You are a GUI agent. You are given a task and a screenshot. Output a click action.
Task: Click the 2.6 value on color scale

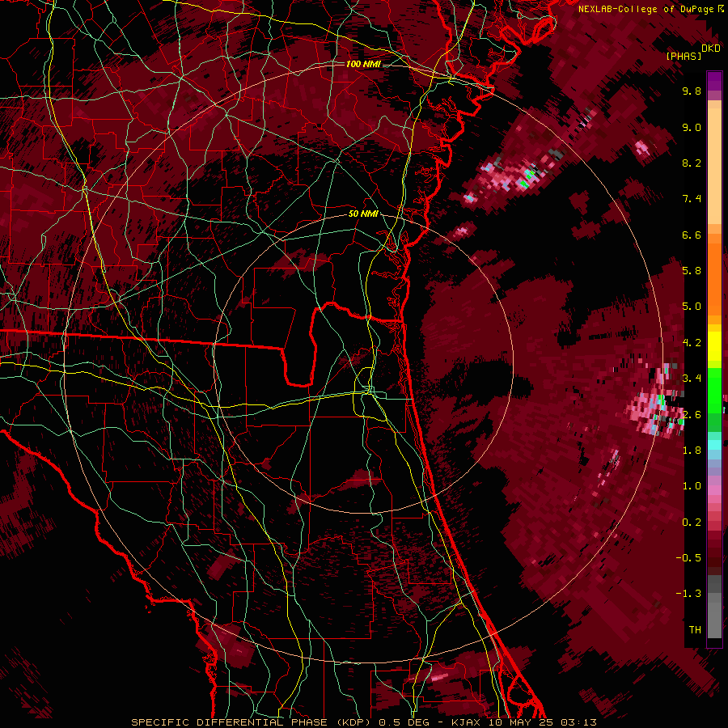point(692,415)
